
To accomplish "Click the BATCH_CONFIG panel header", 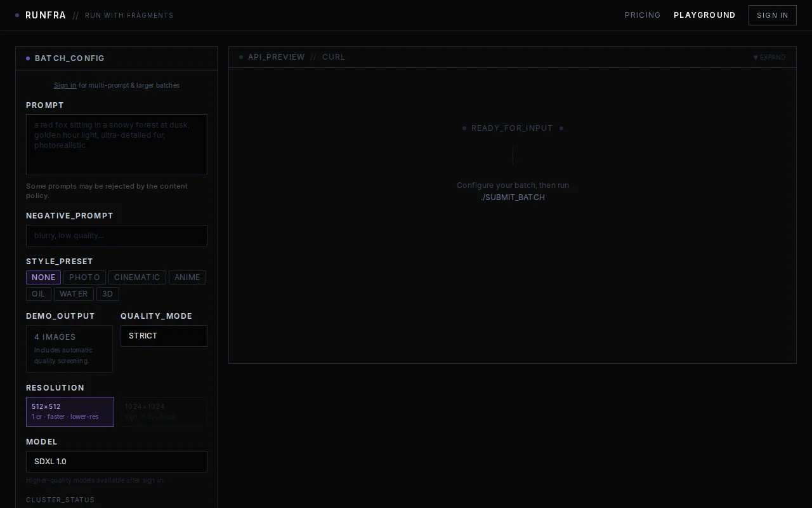I will click(x=117, y=58).
